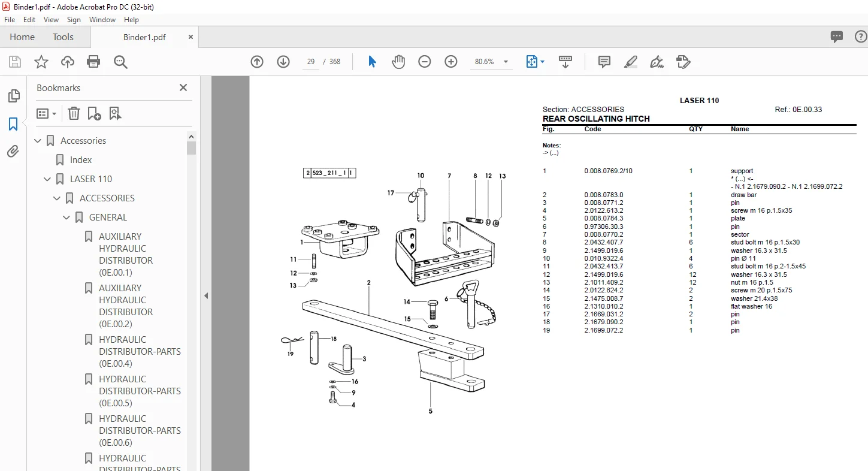Activate the hand pan tool
This screenshot has height=471, width=868.
point(398,62)
